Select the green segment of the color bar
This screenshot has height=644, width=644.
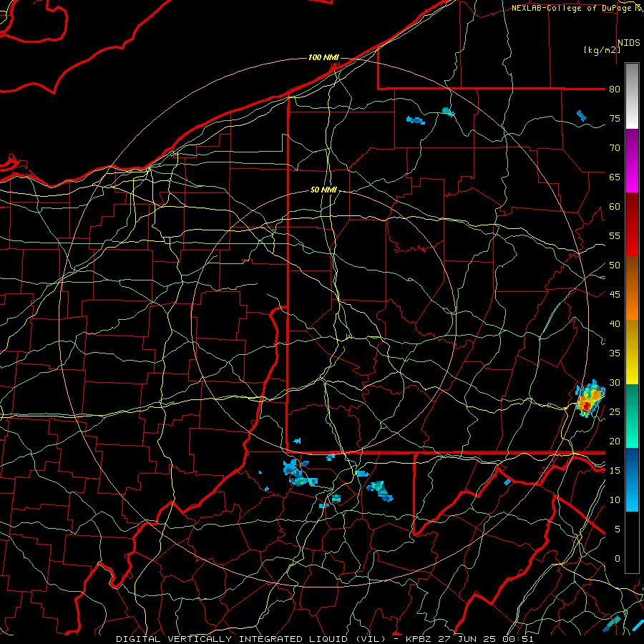(632, 416)
